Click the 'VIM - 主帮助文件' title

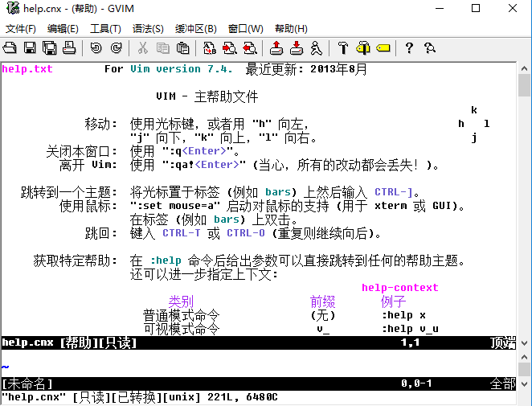click(x=207, y=96)
